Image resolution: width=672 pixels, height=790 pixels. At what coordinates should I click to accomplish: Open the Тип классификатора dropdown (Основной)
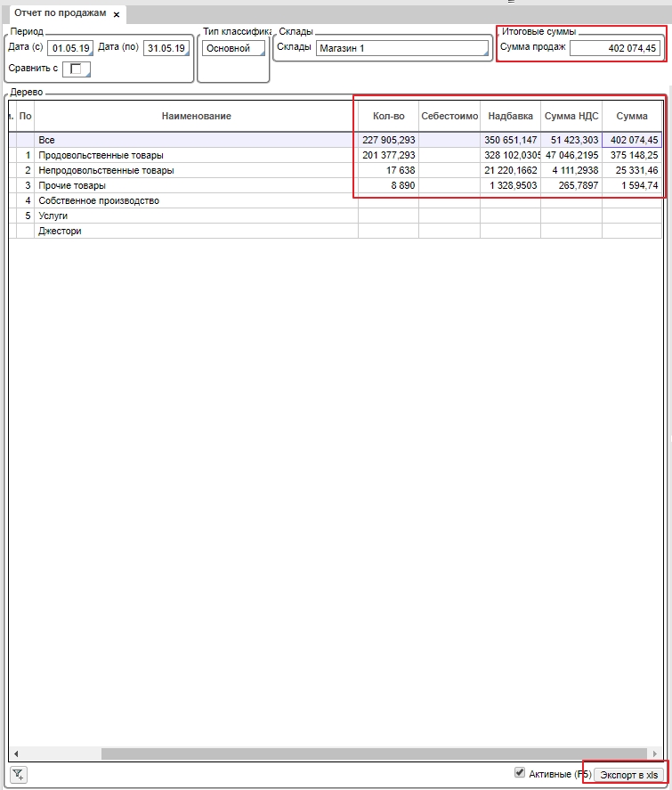(233, 48)
